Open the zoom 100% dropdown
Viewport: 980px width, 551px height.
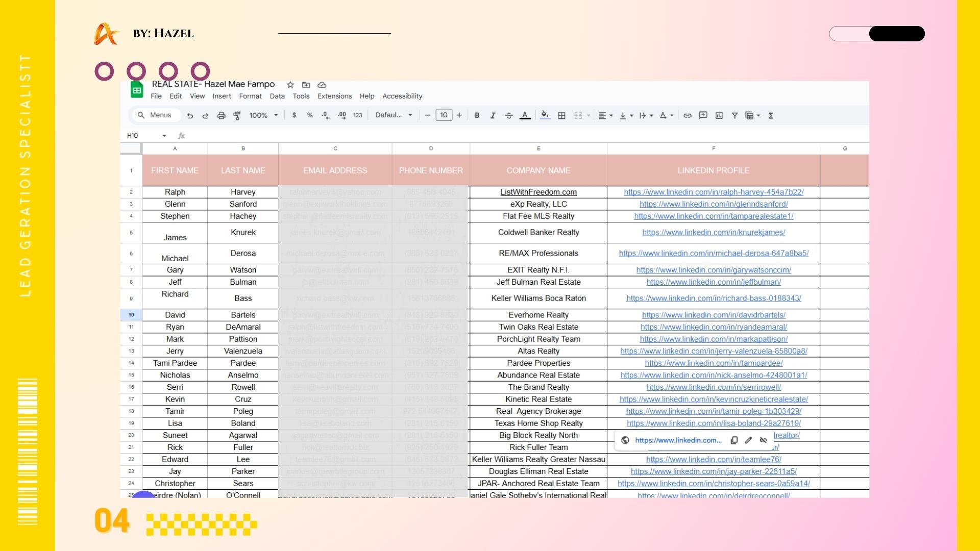click(x=263, y=115)
